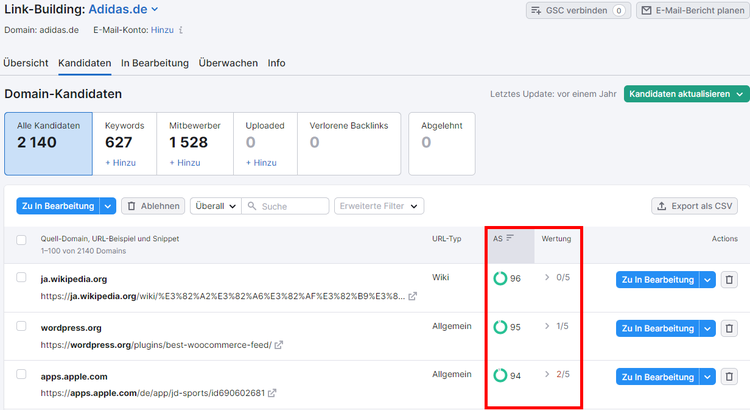Expand the bulk Zu In Bearbeitung dropdown arrow
Screen dimensions: 750x410
(108, 206)
